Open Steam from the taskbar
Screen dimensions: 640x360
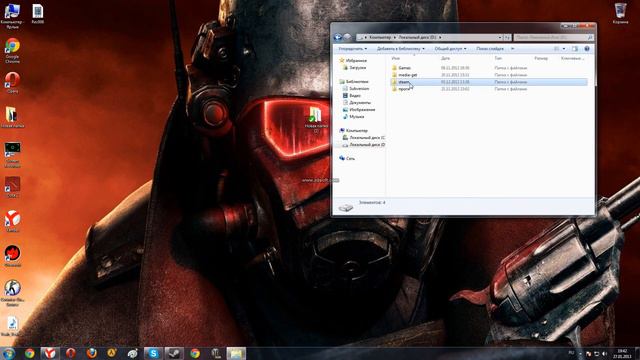click(174, 353)
